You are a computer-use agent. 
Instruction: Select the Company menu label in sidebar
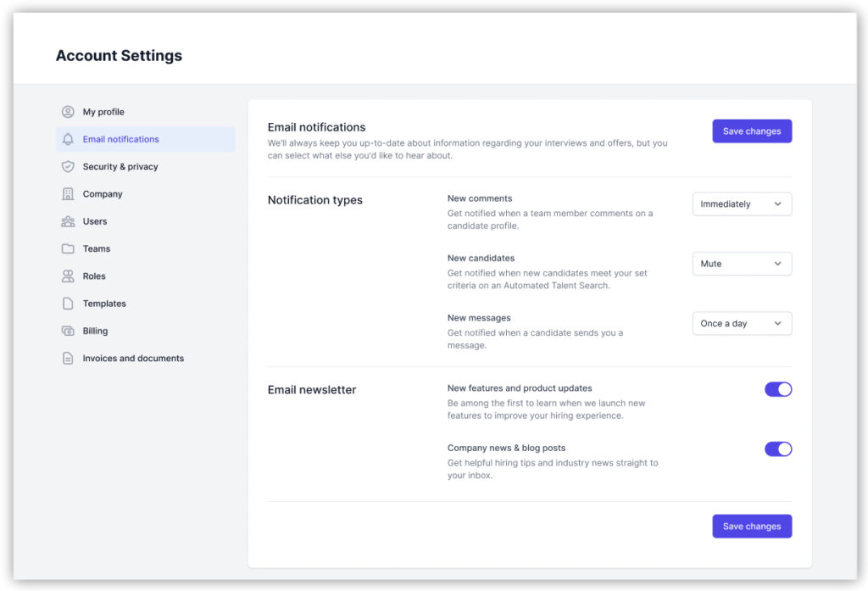(103, 194)
